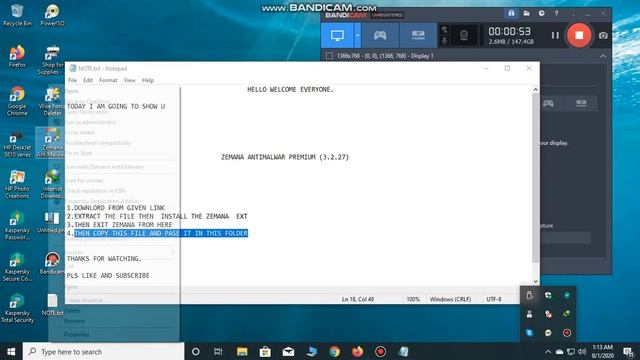This screenshot has height=360, width=640.
Task: Open Zemana AntiMalware desktop shortcut
Action: click(x=52, y=143)
